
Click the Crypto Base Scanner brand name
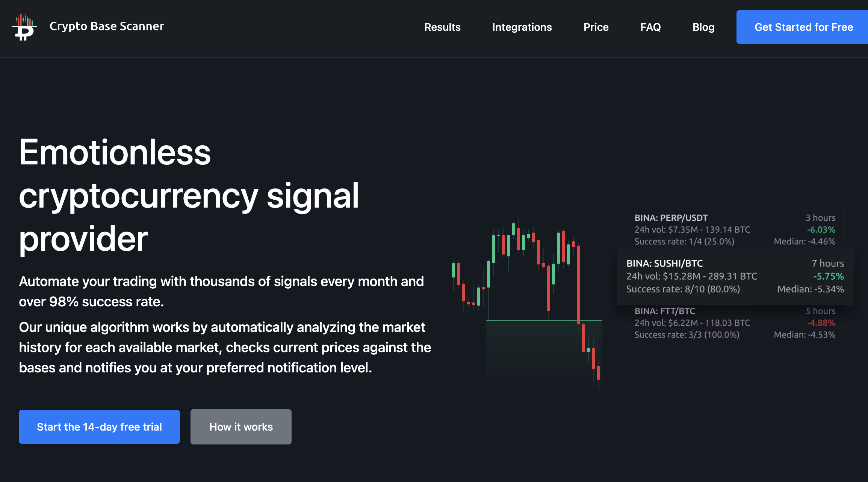[x=107, y=26]
